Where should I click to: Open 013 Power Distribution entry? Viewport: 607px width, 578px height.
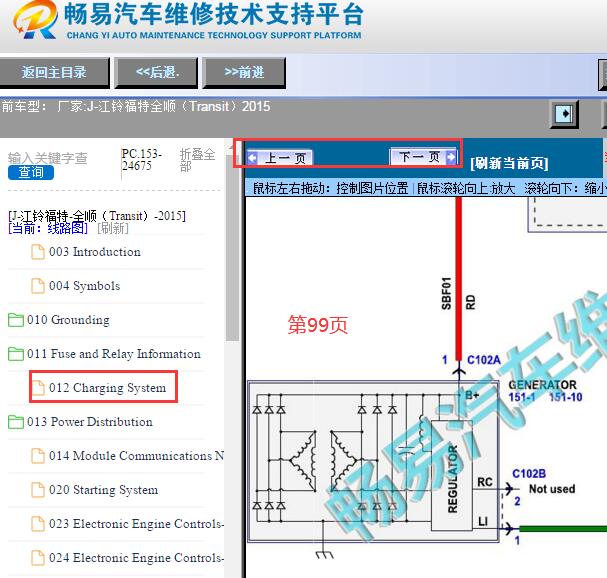90,422
